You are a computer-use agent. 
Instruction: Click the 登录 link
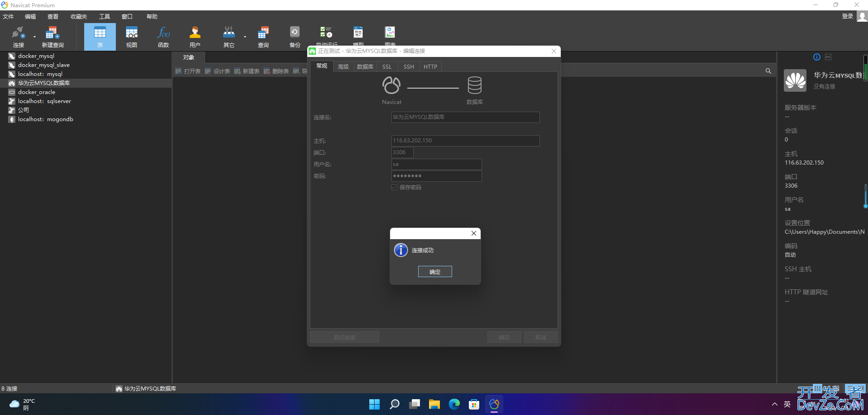click(847, 16)
